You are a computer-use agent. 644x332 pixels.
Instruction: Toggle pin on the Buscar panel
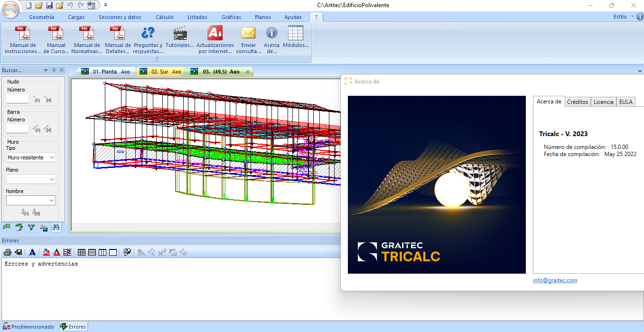pos(54,70)
